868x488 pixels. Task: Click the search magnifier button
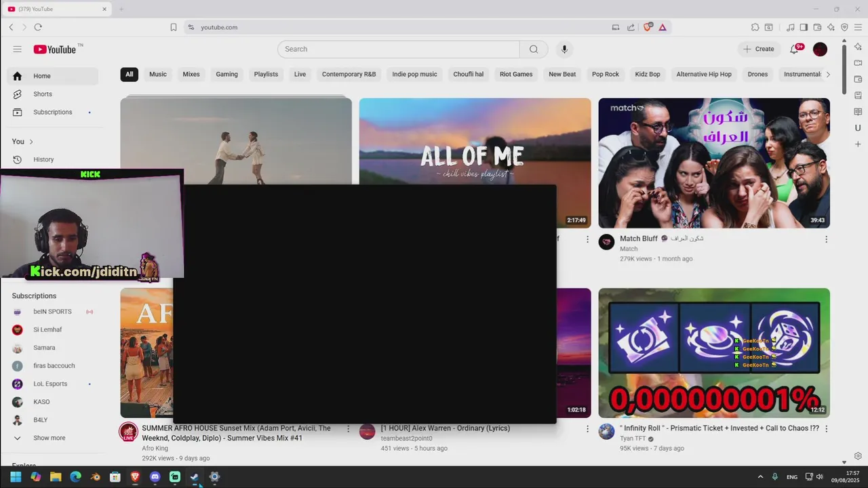click(534, 49)
